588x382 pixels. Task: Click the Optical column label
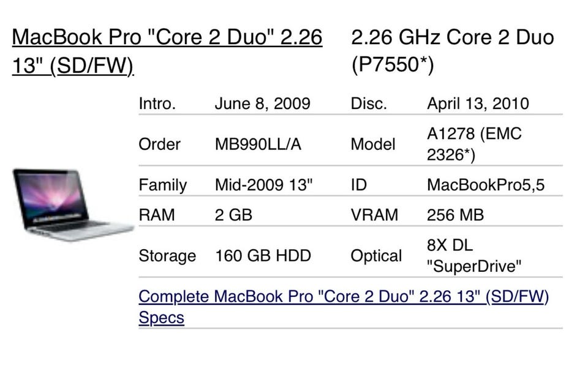pyautogui.click(x=376, y=256)
